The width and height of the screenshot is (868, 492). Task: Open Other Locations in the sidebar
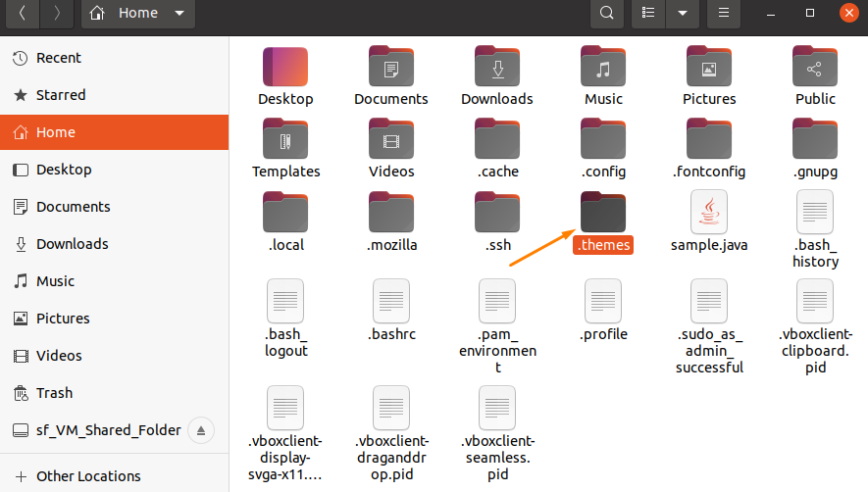point(114,476)
